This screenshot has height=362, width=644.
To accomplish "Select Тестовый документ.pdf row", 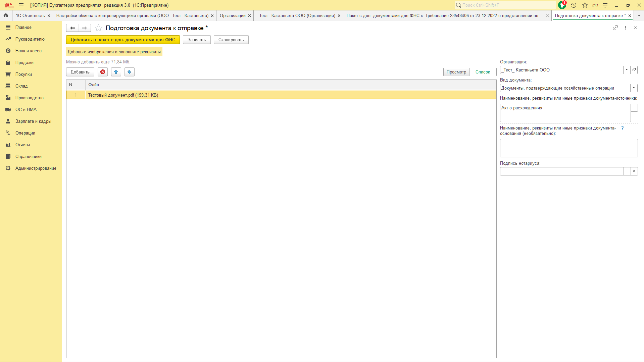I will pyautogui.click(x=123, y=95).
